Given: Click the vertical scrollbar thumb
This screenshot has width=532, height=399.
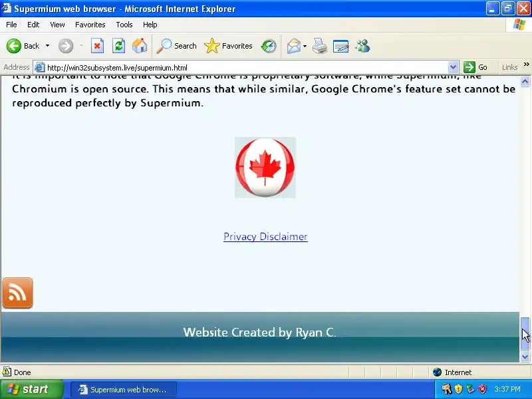Looking at the screenshot, I should (525, 334).
